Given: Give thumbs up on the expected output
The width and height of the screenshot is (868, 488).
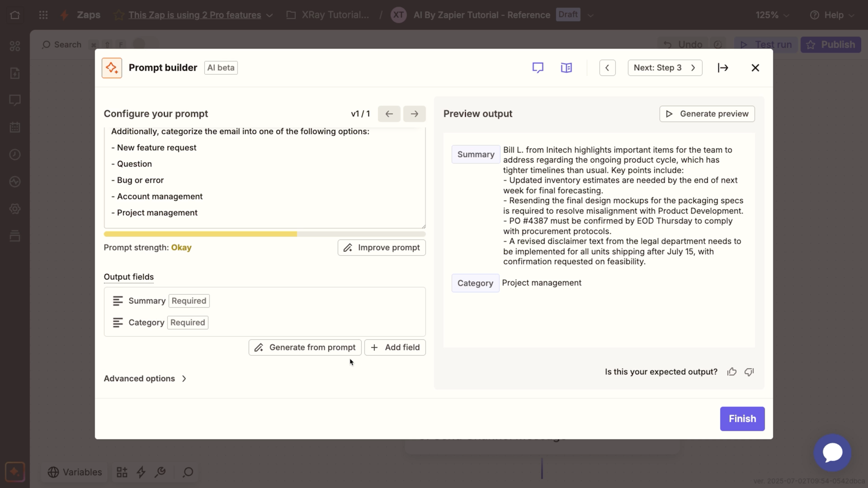Looking at the screenshot, I should tap(731, 371).
